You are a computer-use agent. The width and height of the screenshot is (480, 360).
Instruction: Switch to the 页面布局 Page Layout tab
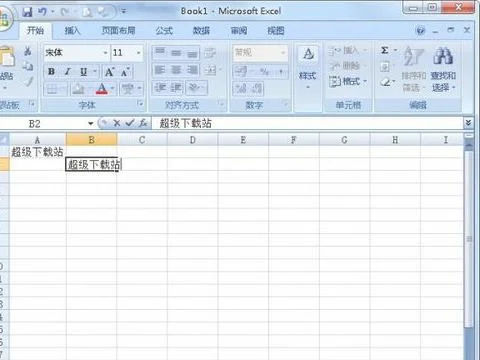(119, 31)
